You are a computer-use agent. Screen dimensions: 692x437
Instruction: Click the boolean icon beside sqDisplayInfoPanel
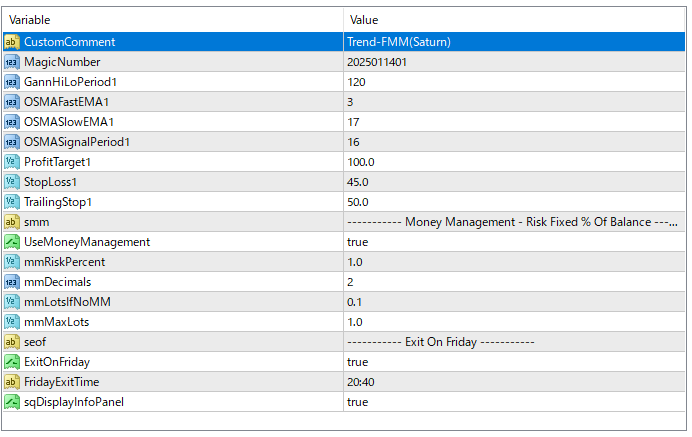(x=12, y=402)
